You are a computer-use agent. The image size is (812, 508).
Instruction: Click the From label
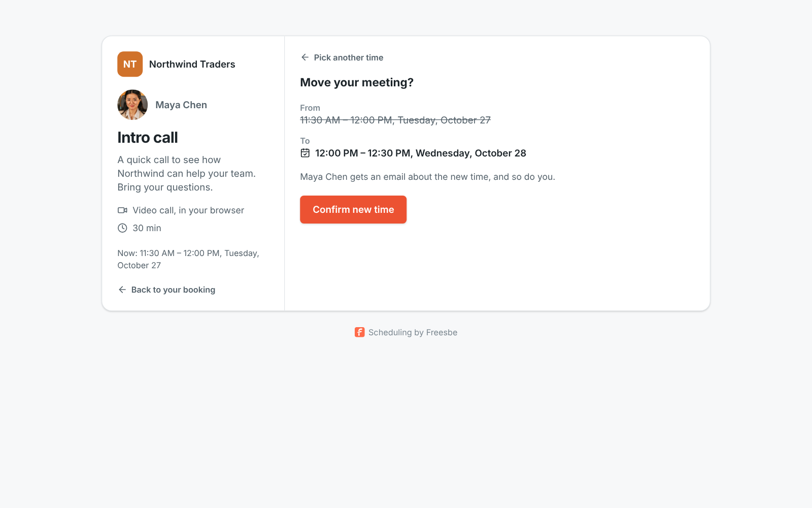[310, 108]
